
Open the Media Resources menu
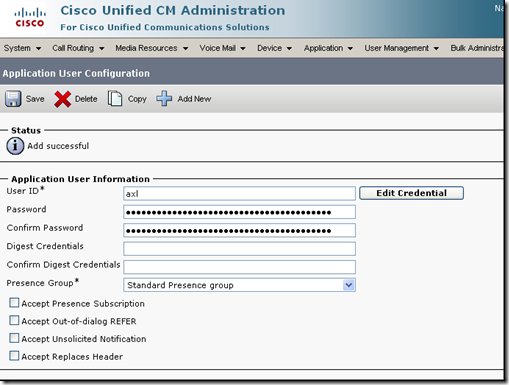coord(152,48)
